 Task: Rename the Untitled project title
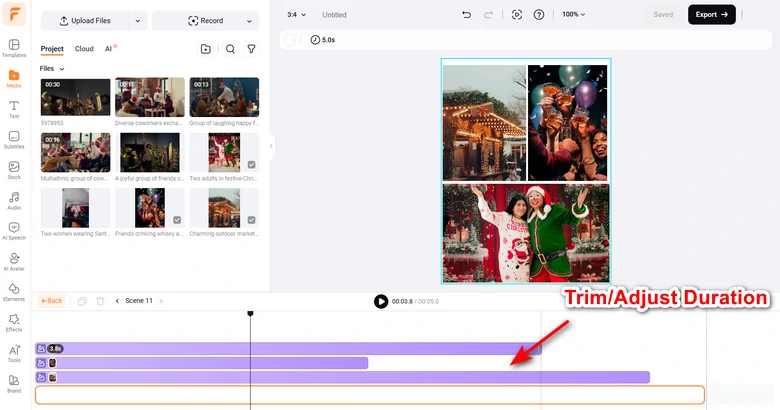tap(334, 15)
